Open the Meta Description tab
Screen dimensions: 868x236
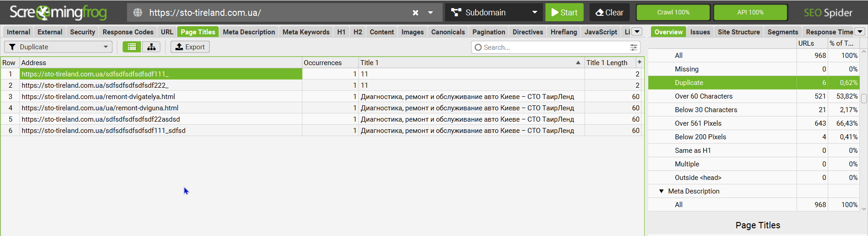click(249, 32)
